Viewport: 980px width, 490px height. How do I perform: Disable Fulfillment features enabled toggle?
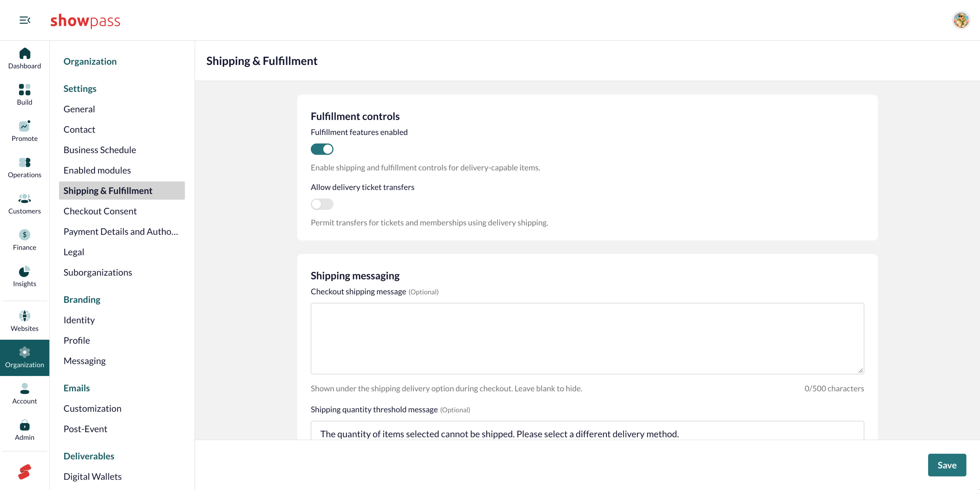322,149
